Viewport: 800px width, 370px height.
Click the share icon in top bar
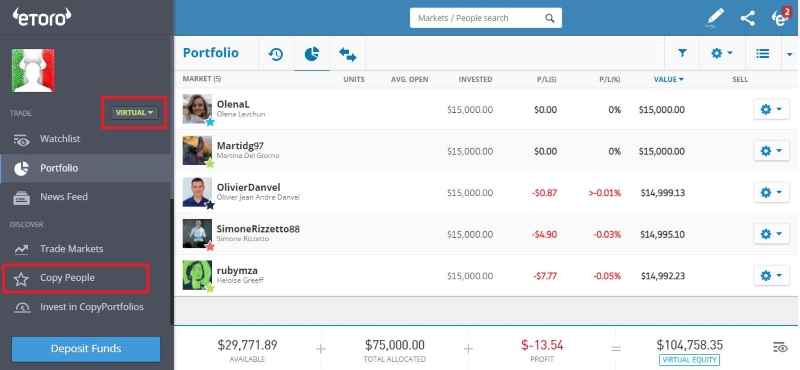747,19
